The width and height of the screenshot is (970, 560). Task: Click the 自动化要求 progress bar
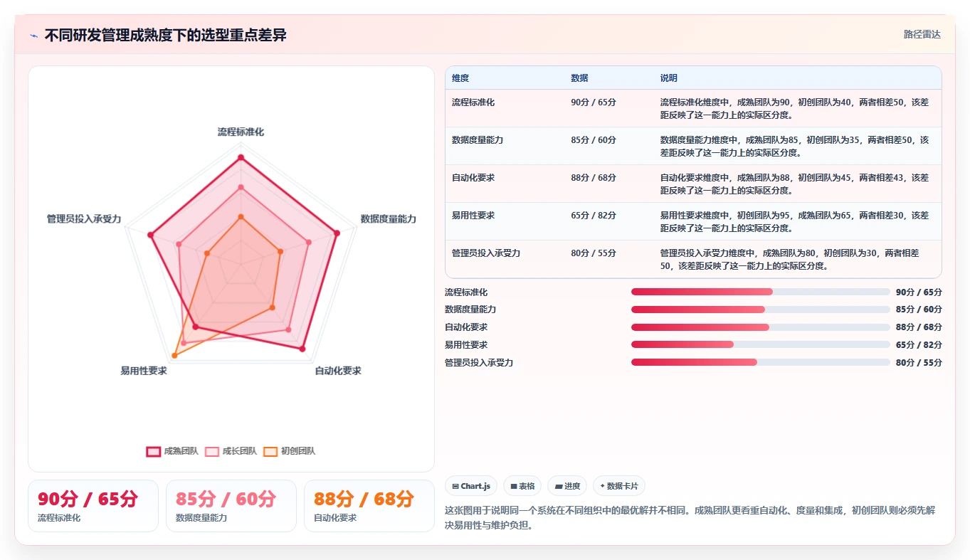761,327
